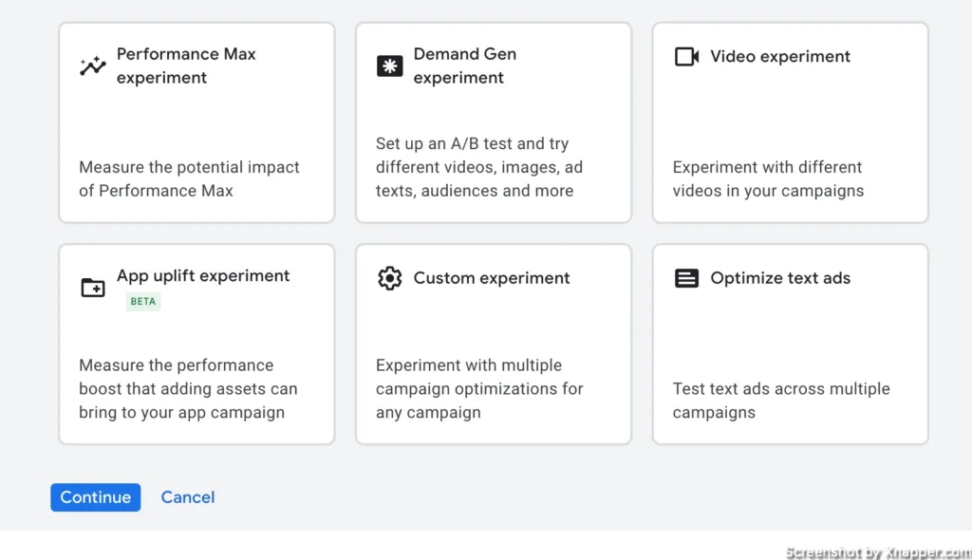Select the Performance Max experiment title
Screen dimensions: 972x560
[186, 65]
